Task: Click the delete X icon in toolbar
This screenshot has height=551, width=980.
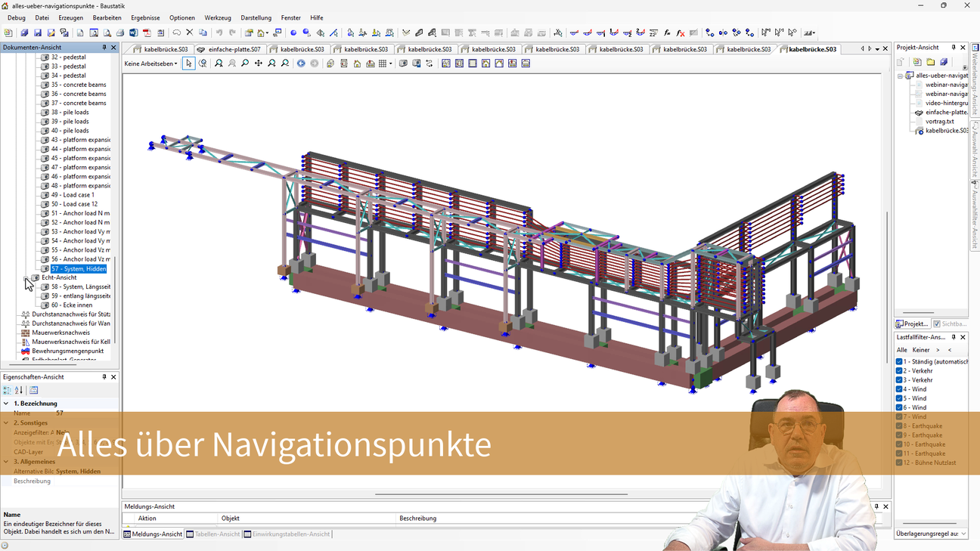Action: (190, 33)
